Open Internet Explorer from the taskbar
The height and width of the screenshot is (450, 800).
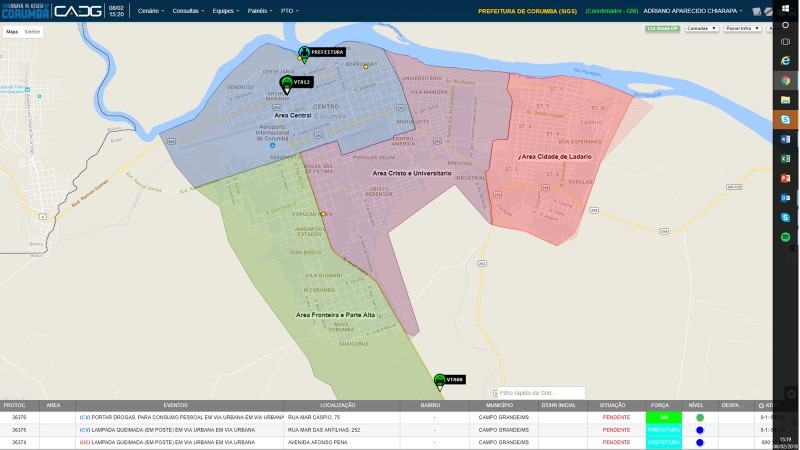[786, 61]
